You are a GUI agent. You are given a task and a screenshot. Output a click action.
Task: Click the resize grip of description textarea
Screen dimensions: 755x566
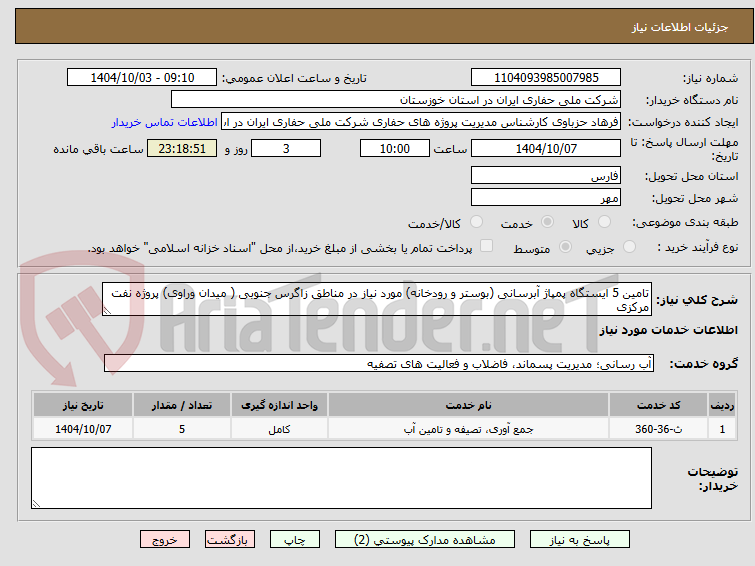107,311
